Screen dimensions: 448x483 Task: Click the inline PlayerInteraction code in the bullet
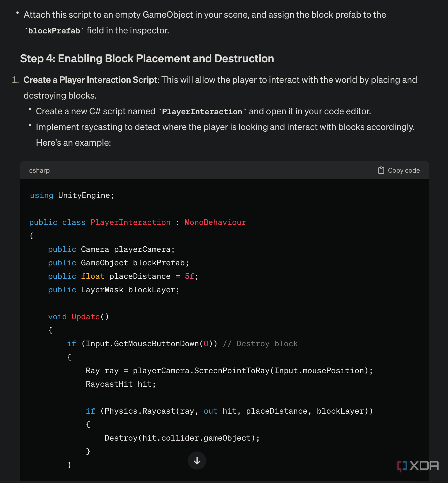pos(202,112)
